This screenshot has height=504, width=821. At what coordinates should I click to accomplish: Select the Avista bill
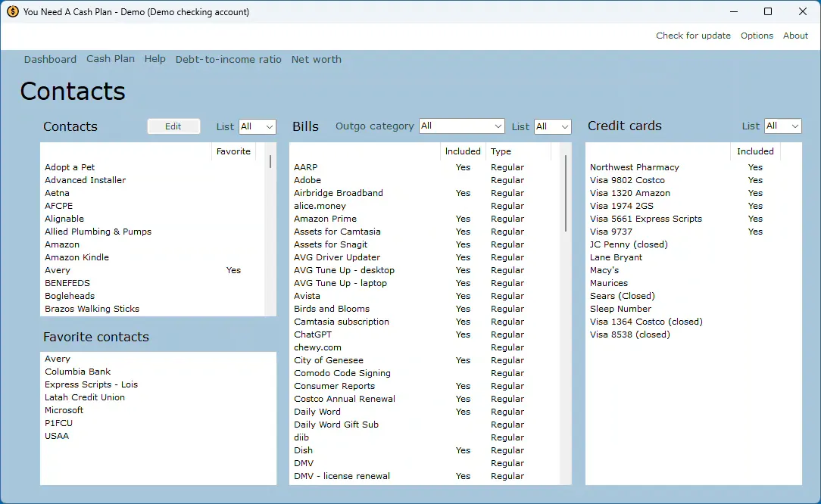tap(307, 296)
